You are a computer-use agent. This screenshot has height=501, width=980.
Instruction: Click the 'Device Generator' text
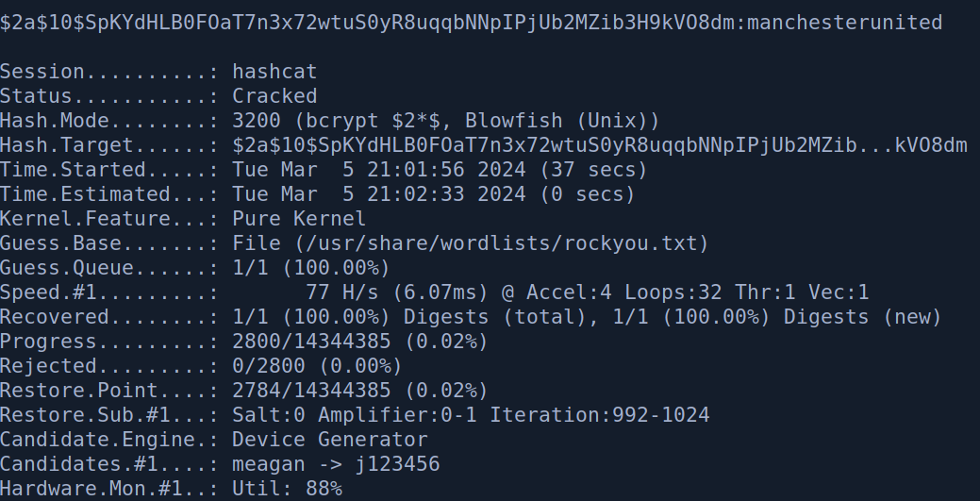[329, 440]
